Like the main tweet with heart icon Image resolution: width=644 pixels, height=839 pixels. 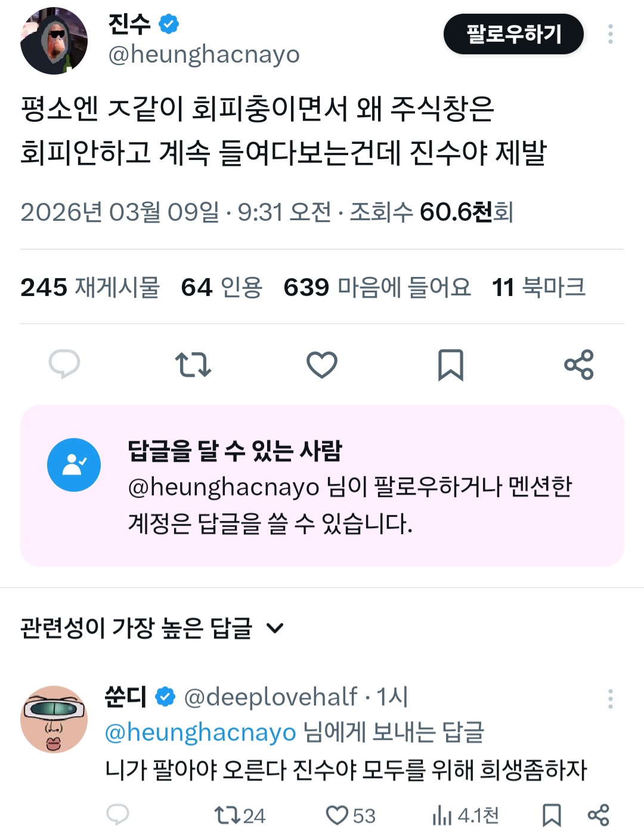322,365
